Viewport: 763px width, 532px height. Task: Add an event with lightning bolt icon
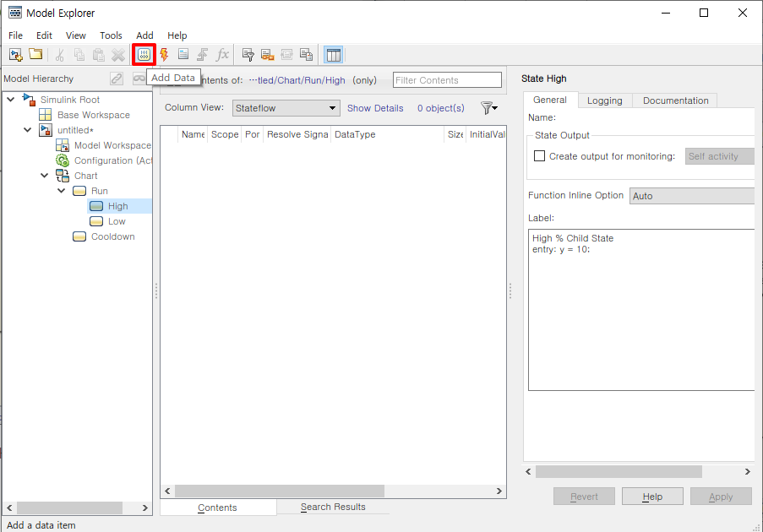point(164,54)
